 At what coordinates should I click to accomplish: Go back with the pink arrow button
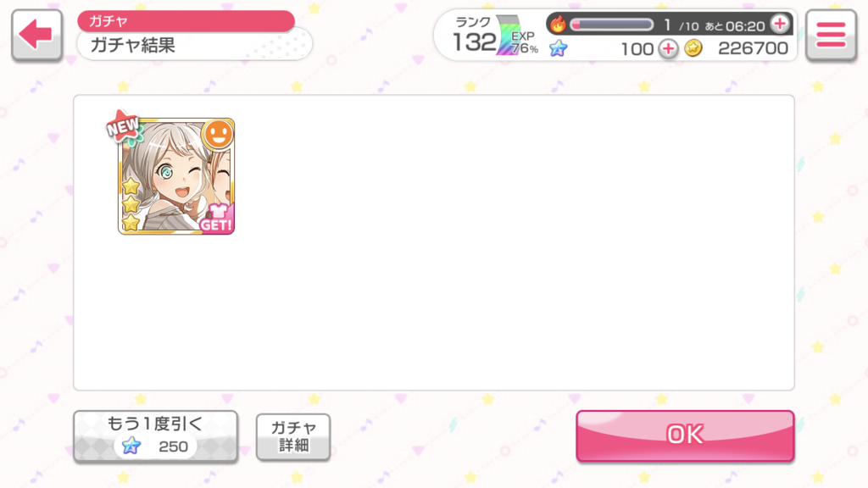36,35
